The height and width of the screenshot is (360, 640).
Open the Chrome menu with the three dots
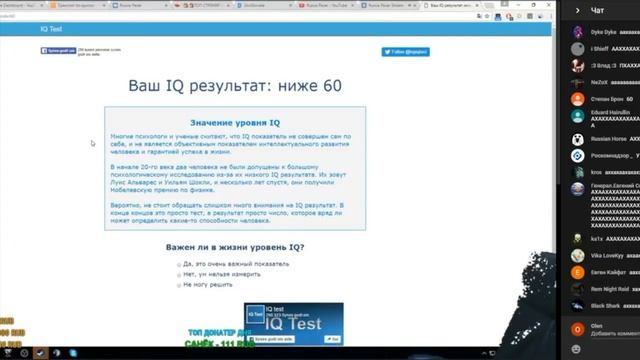point(551,16)
